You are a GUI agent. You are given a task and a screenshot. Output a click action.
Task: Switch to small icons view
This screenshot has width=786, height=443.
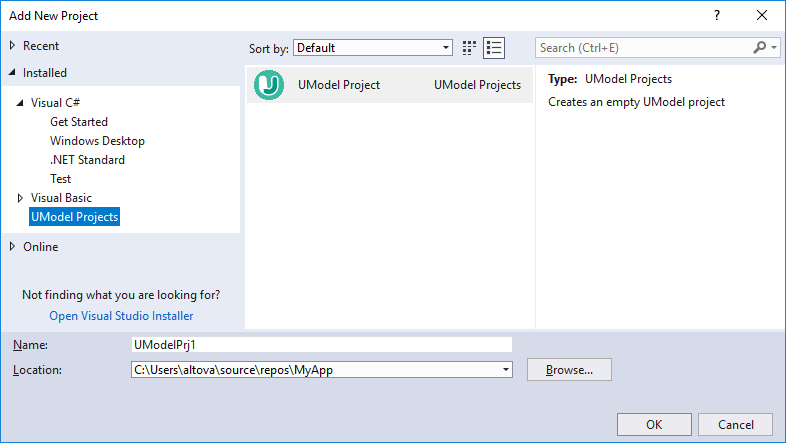click(470, 48)
